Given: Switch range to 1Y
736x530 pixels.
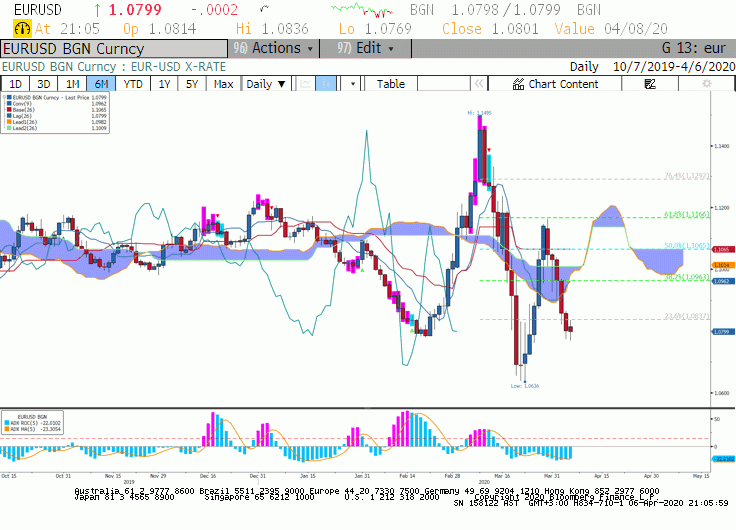Looking at the screenshot, I should tap(164, 84).
